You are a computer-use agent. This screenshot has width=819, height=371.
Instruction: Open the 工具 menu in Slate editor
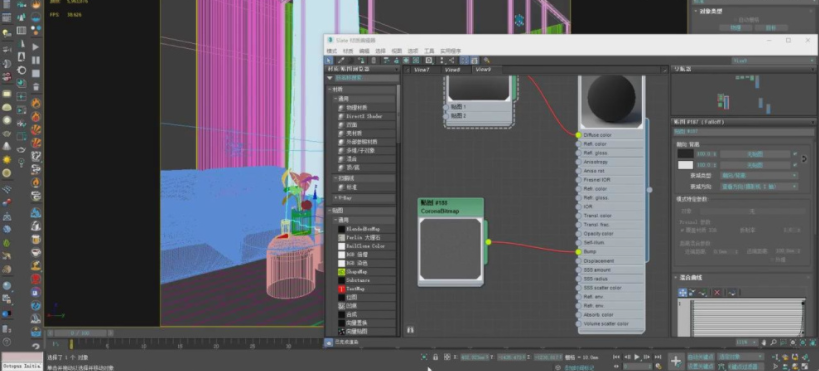click(x=429, y=51)
